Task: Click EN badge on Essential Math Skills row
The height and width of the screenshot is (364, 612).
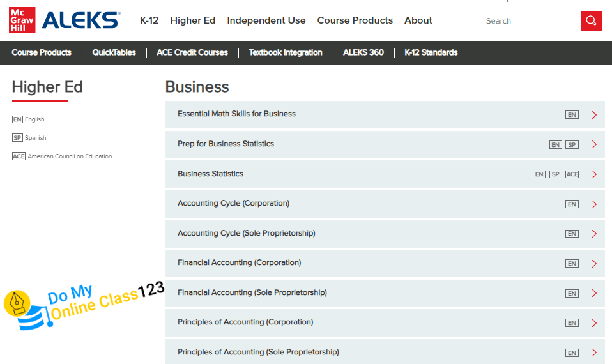Action: [x=572, y=115]
